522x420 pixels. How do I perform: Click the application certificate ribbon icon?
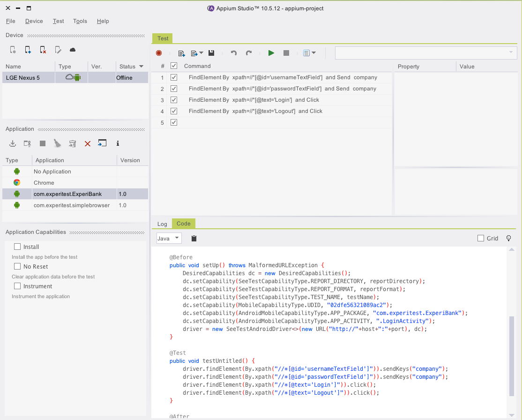pos(28,143)
